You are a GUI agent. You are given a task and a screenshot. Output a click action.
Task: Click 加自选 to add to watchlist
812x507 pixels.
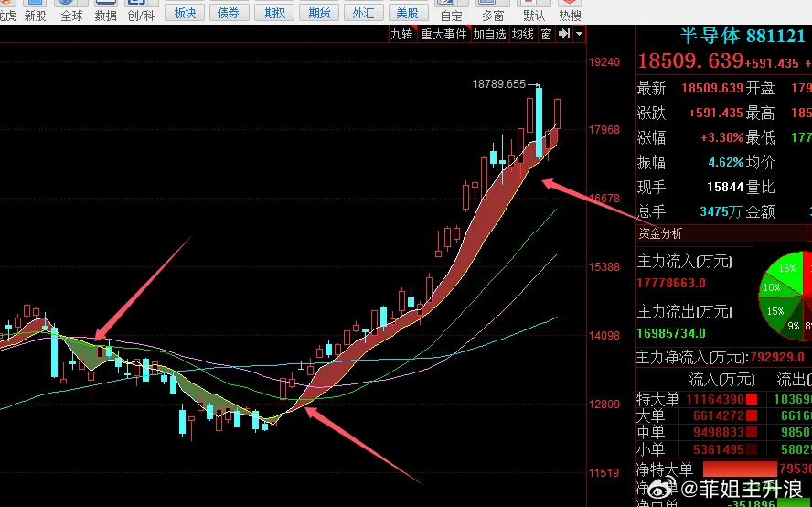[489, 34]
